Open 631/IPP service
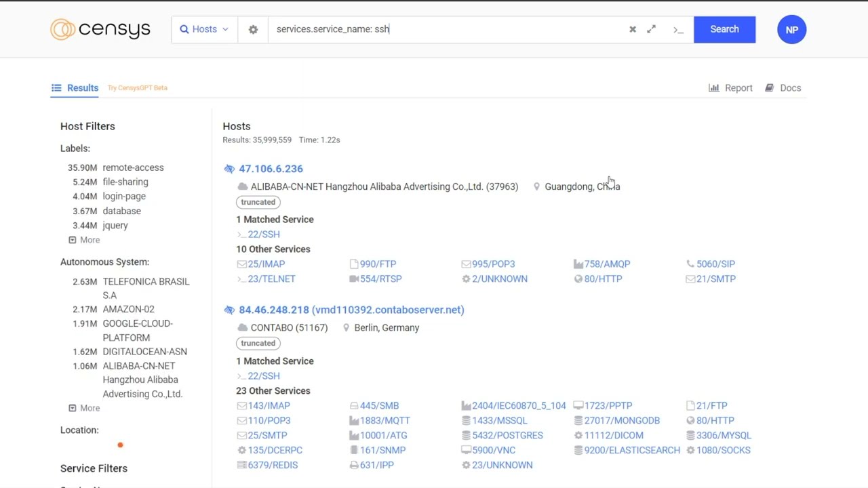The height and width of the screenshot is (488, 868). tap(372, 465)
